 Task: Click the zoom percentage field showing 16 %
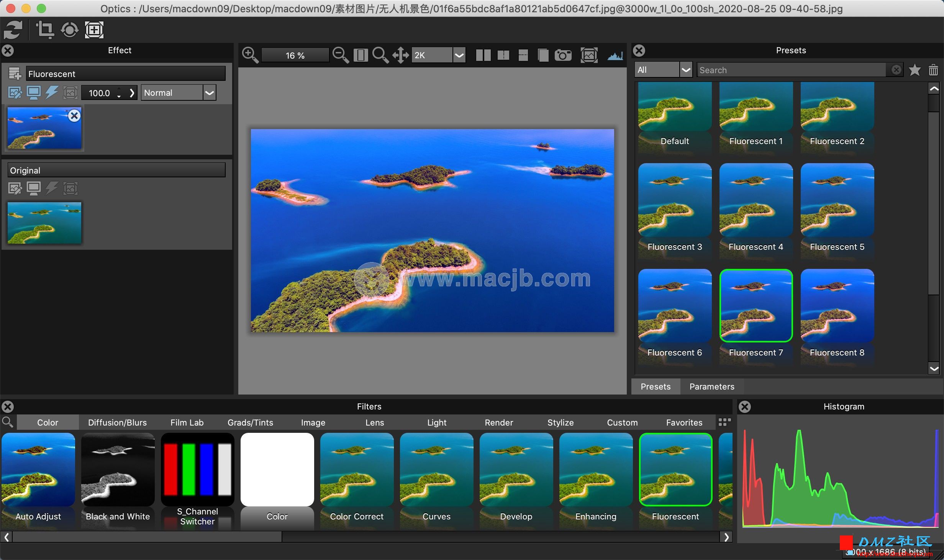[295, 55]
